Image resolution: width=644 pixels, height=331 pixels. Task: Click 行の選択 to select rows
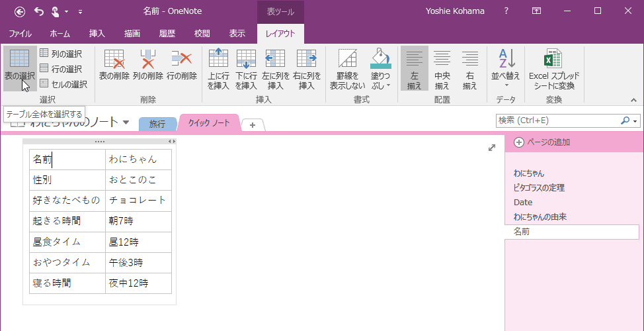[x=61, y=69]
